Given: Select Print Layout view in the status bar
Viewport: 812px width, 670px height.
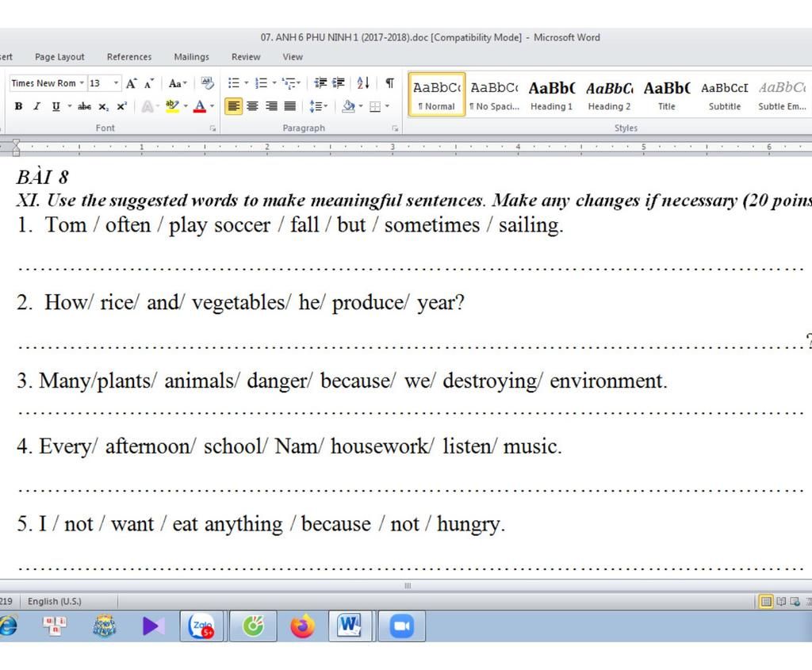Looking at the screenshot, I should pos(766,601).
